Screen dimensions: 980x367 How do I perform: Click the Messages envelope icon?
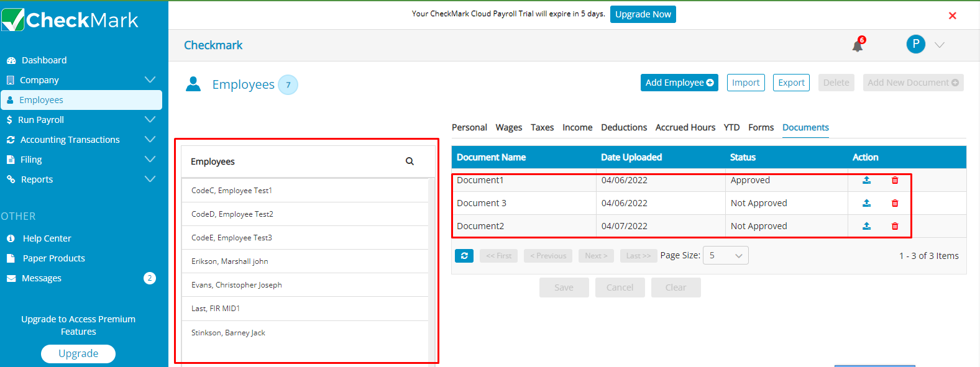tap(11, 279)
